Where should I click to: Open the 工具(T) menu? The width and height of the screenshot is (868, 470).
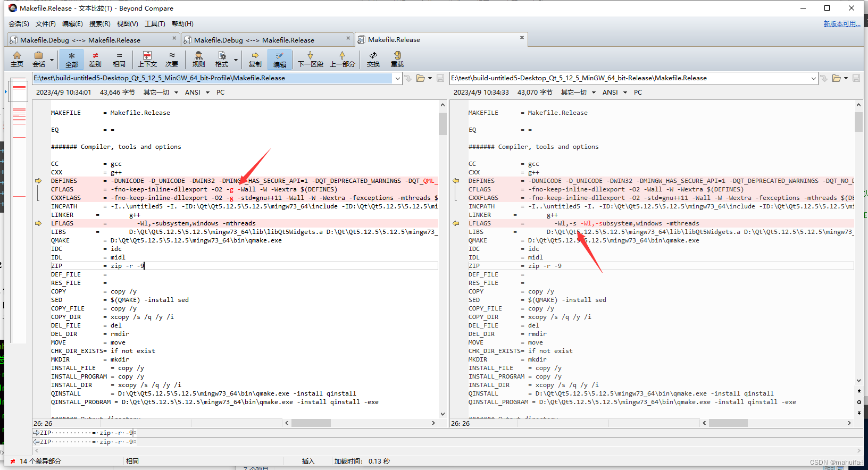(155, 24)
